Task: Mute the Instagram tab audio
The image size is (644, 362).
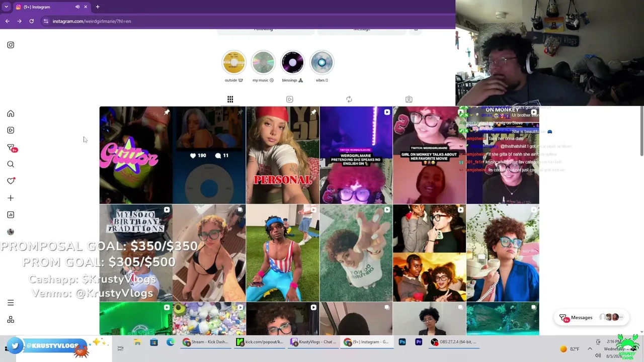Action: (x=77, y=7)
